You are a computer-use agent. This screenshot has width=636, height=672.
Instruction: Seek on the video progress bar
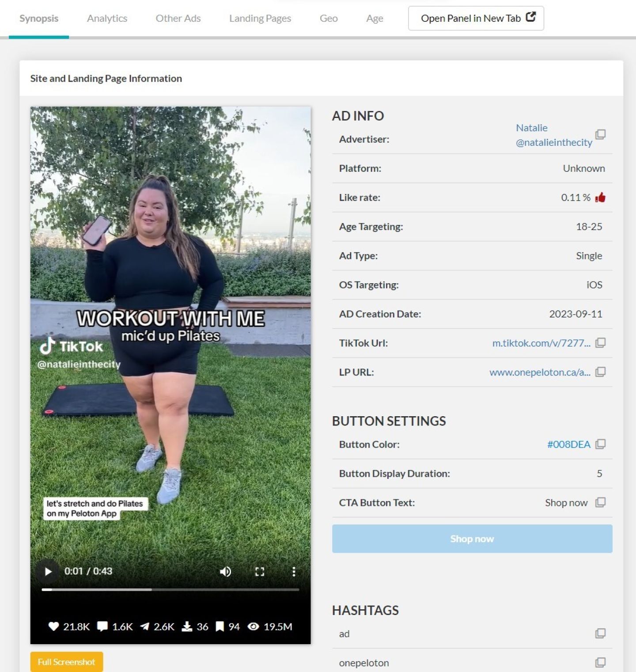click(x=170, y=589)
